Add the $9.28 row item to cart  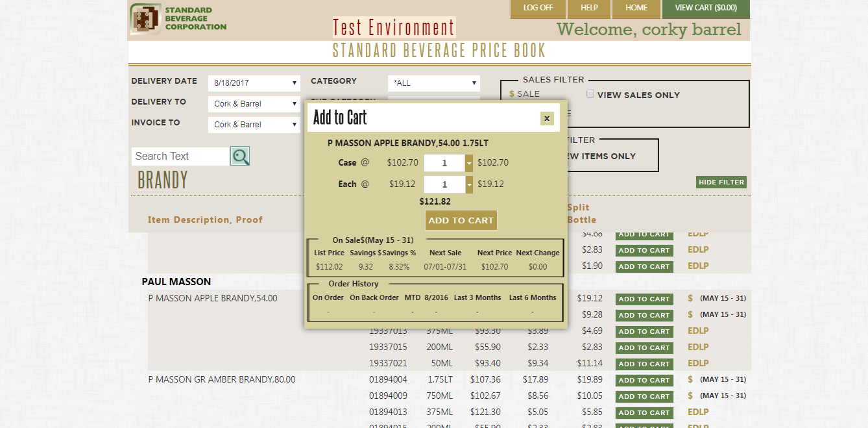coord(644,316)
